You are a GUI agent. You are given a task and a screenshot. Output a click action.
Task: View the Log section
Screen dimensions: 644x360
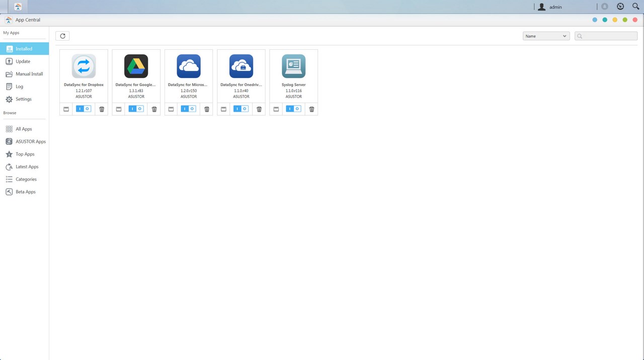pos(24,86)
